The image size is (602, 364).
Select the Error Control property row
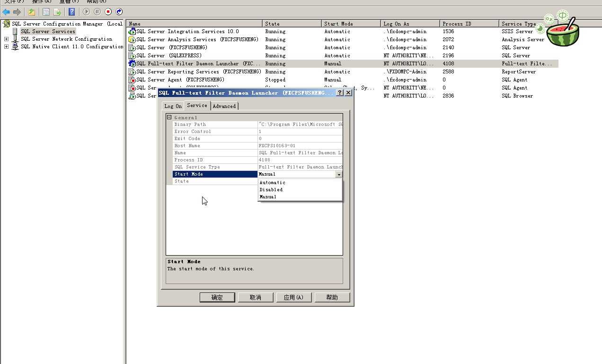coord(257,132)
